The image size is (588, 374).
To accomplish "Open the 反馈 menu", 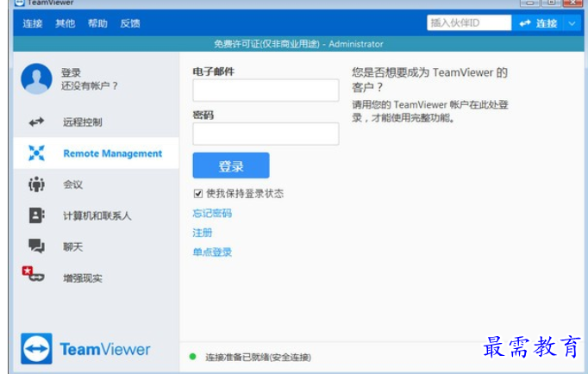I will (130, 23).
